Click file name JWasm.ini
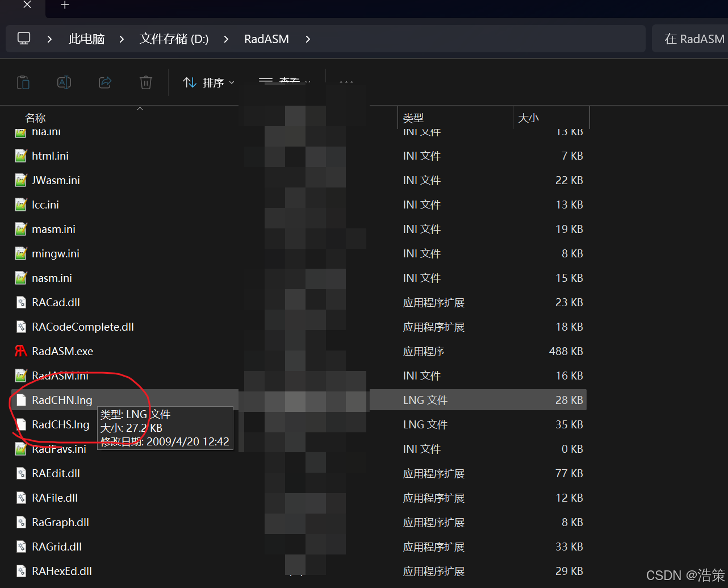728x588 pixels. (x=56, y=180)
